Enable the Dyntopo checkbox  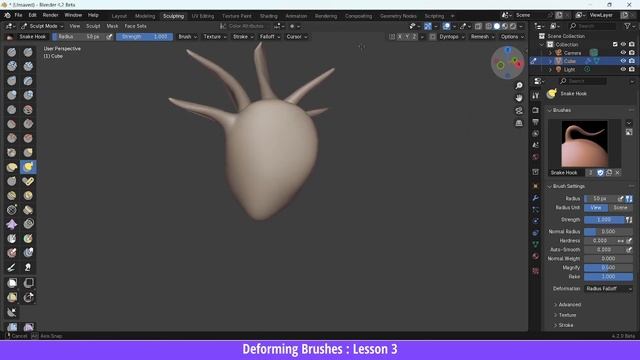[x=432, y=37]
